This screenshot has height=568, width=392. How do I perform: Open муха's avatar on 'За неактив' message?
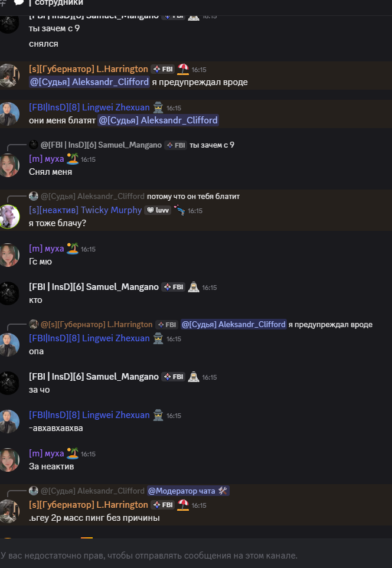[9, 460]
